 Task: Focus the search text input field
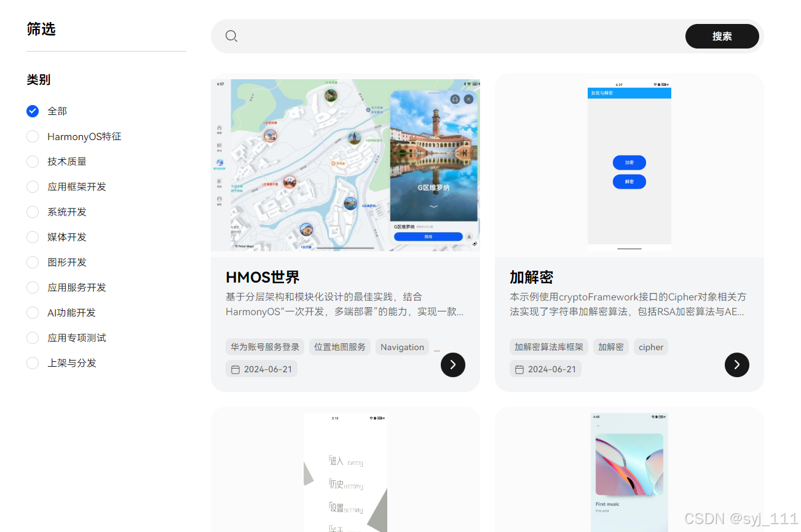click(461, 36)
